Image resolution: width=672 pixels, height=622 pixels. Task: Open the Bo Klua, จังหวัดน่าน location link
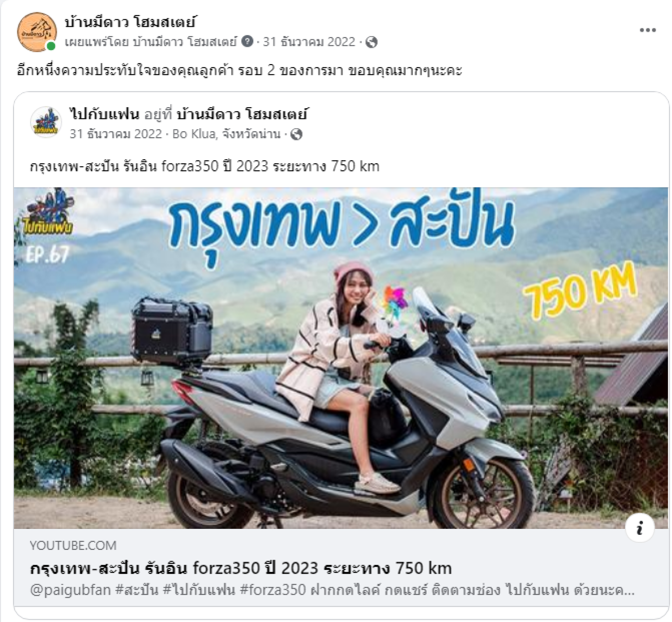[226, 134]
